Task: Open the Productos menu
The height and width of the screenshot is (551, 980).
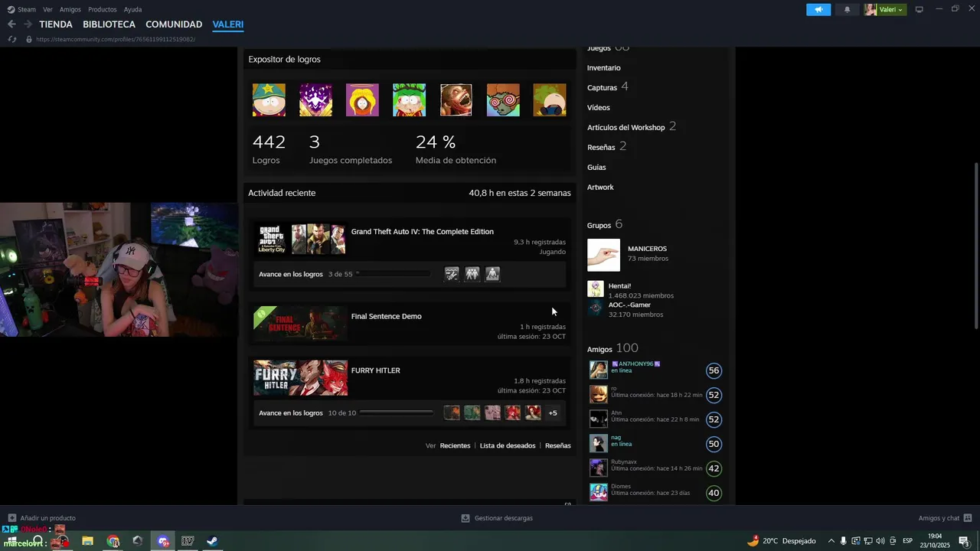Action: pyautogui.click(x=103, y=9)
